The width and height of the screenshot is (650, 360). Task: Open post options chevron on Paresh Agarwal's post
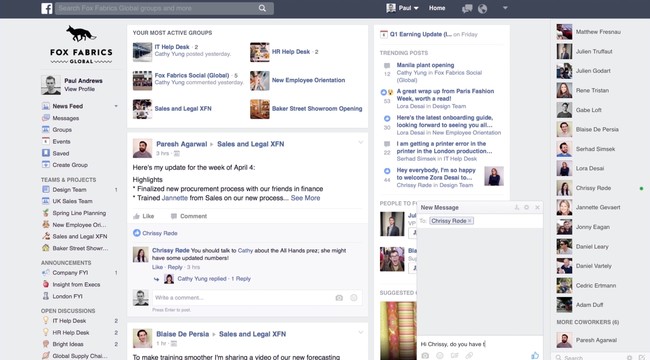pos(361,142)
